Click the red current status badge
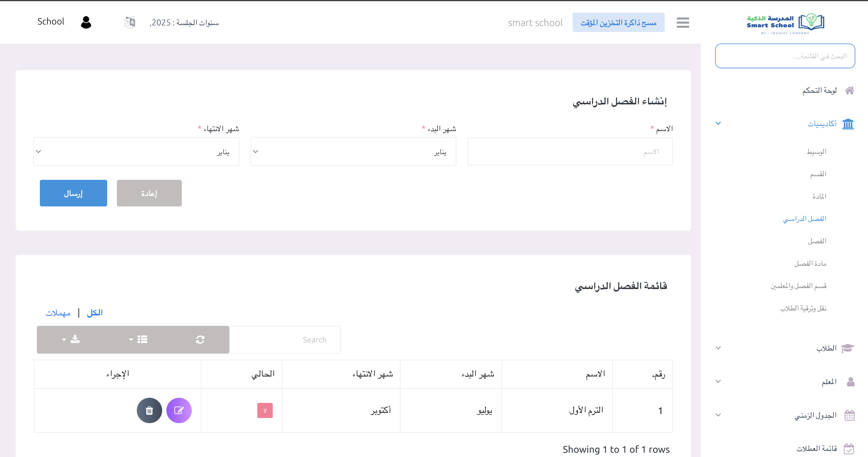This screenshot has height=457, width=868. [265, 410]
